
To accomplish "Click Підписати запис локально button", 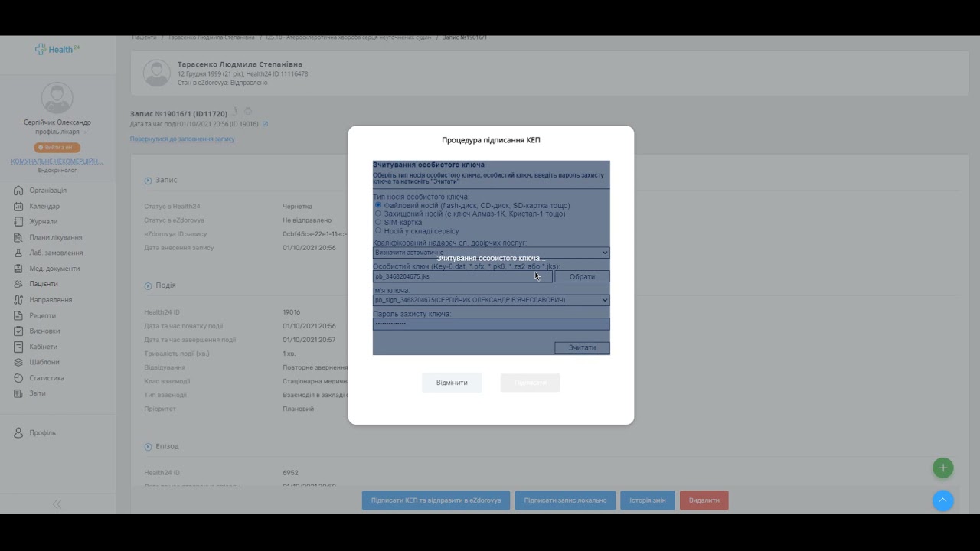I will click(565, 500).
